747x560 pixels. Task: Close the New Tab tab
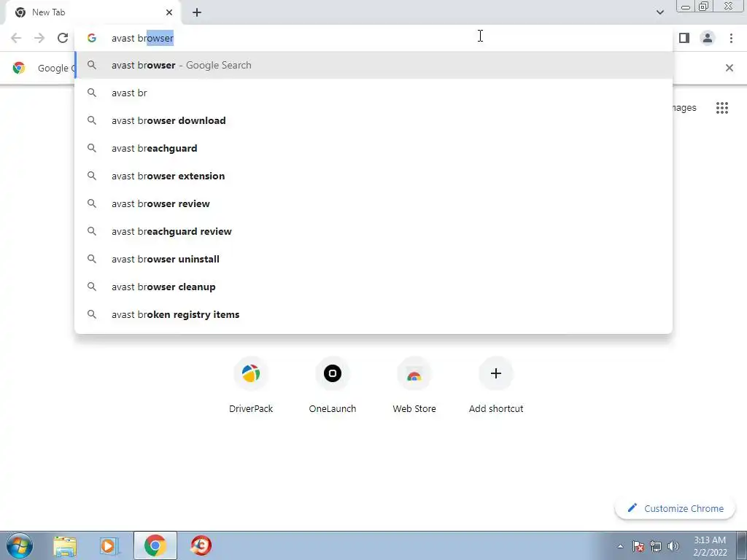[x=169, y=12]
